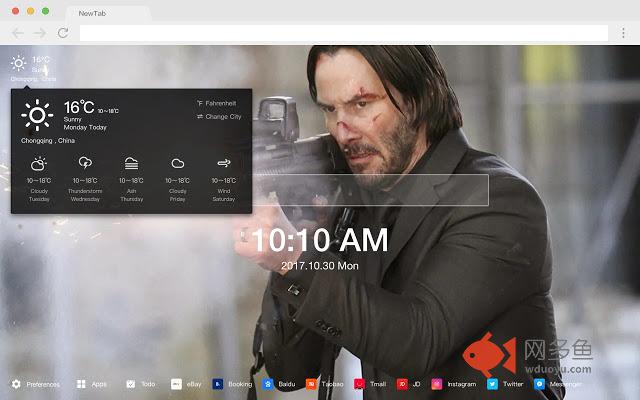Screen dimensions: 640x400
Task: Click the search box over the wallpaper
Action: (x=371, y=190)
